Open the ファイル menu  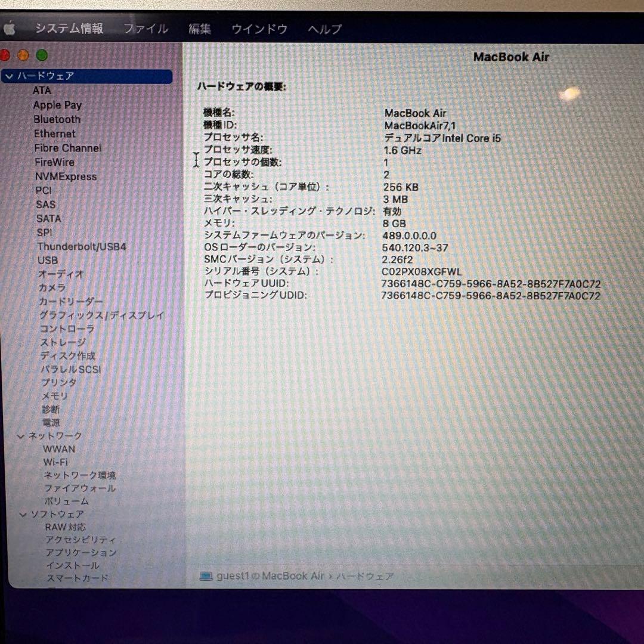(x=145, y=27)
